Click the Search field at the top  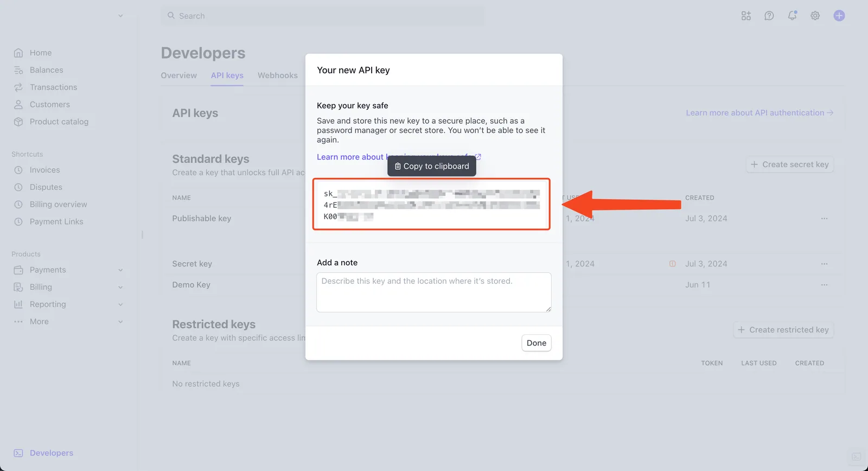323,16
